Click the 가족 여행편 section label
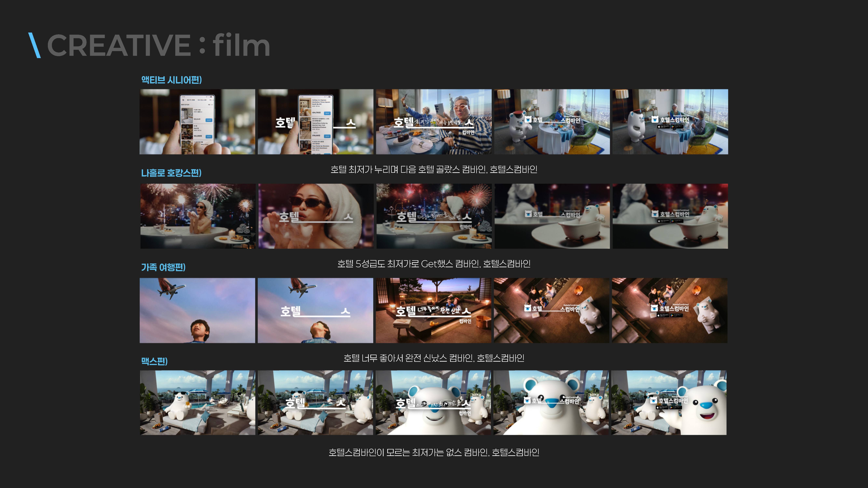The width and height of the screenshot is (868, 488). coord(163,267)
